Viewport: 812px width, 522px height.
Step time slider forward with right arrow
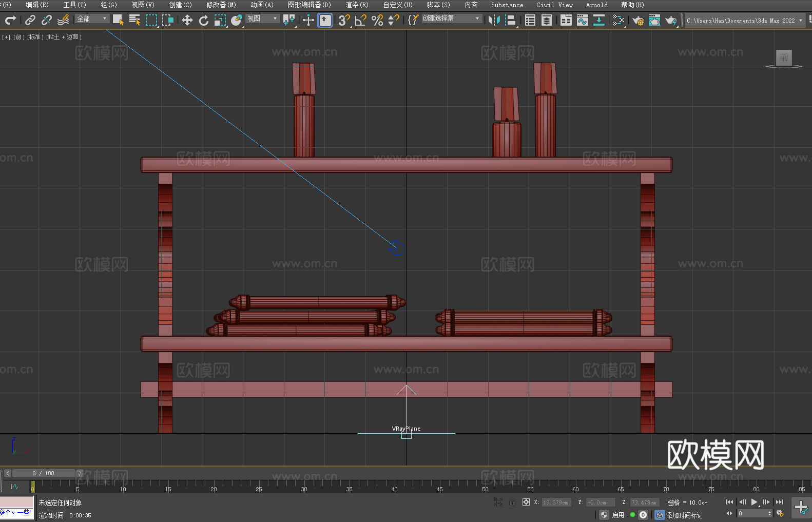(x=80, y=473)
